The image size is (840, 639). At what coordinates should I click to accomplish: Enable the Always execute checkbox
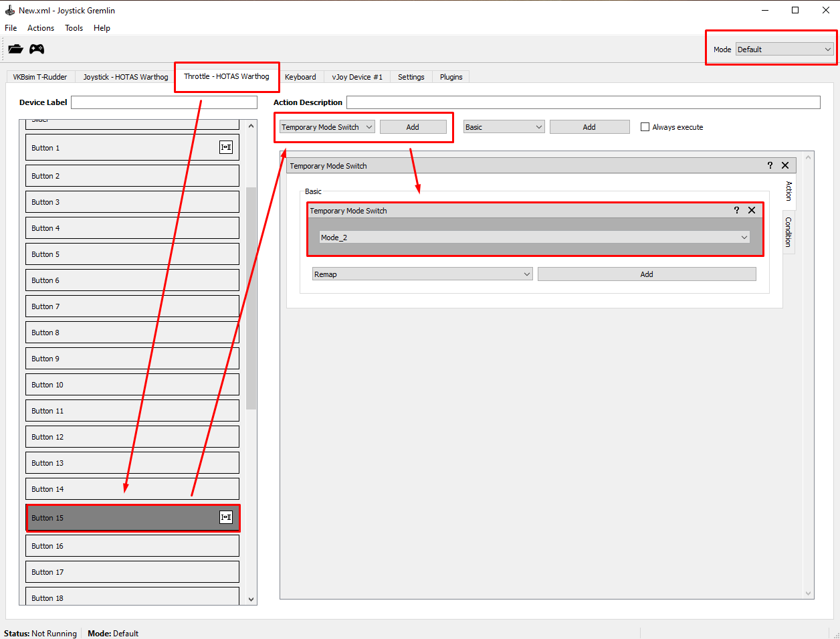tap(645, 127)
